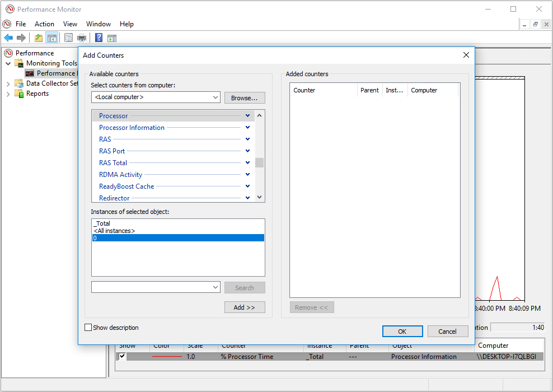Select the Reports folder icon
This screenshot has width=553, height=392.
(19, 94)
